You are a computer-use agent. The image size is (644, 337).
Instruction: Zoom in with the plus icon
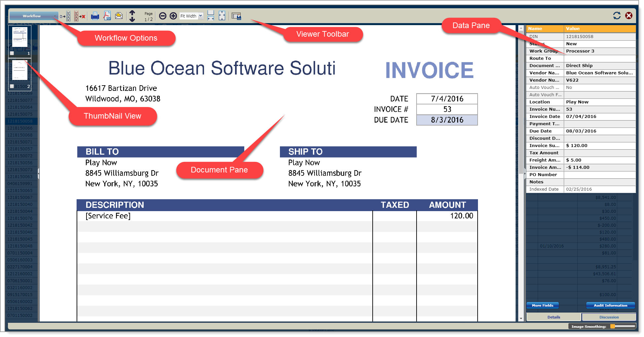pos(173,16)
